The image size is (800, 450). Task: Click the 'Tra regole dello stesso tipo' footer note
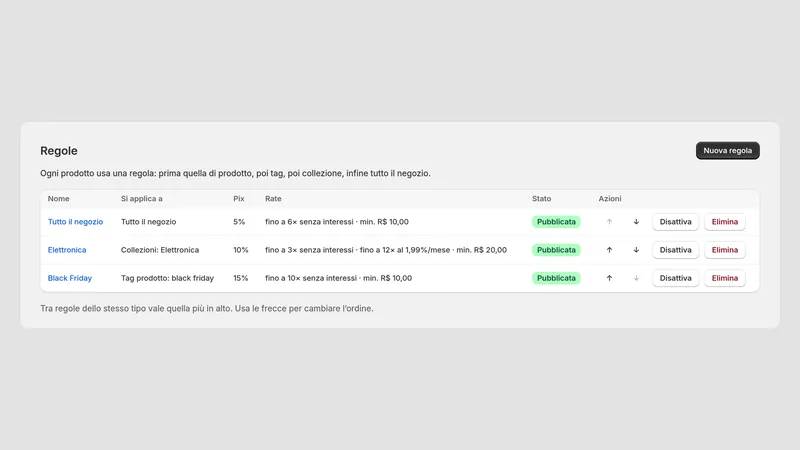click(x=207, y=309)
